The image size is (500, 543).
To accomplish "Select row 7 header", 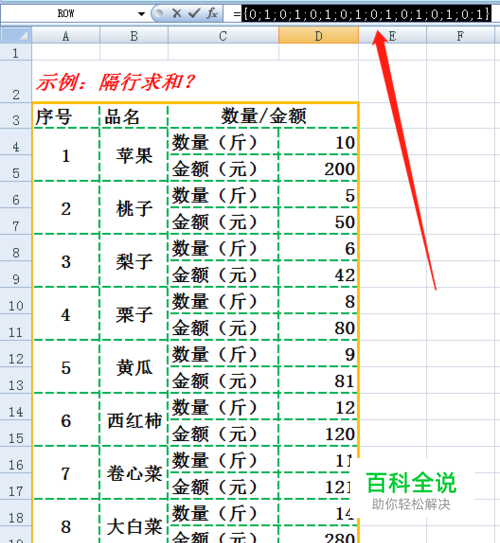I will (x=16, y=222).
